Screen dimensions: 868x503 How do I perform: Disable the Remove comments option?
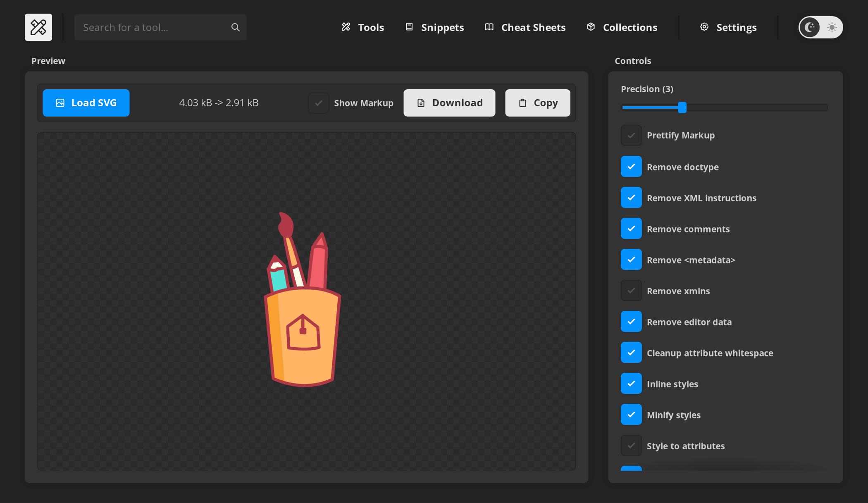coord(631,228)
